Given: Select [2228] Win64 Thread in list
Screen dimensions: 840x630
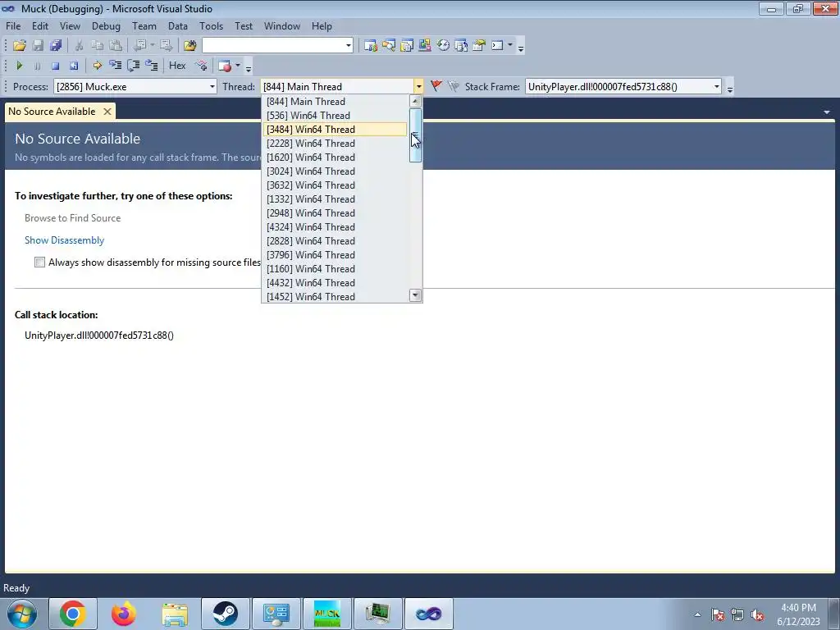Looking at the screenshot, I should (x=335, y=144).
